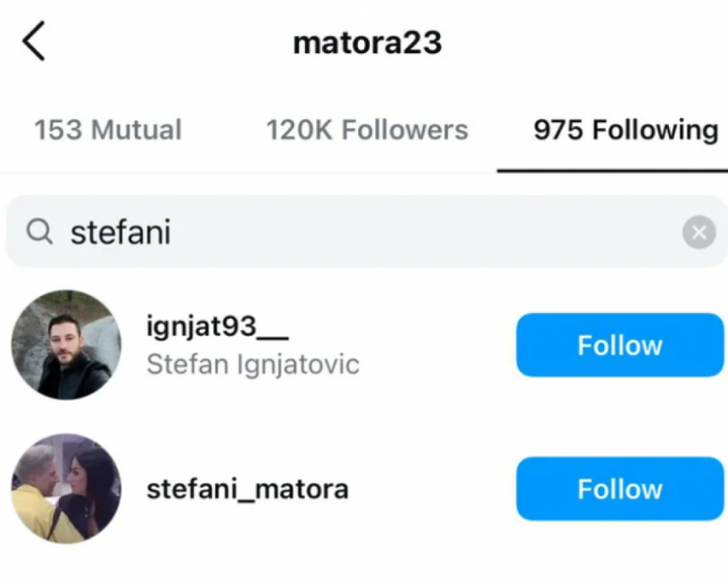This screenshot has height=584, width=728.
Task: Click the search magnifier icon
Action: 39,233
